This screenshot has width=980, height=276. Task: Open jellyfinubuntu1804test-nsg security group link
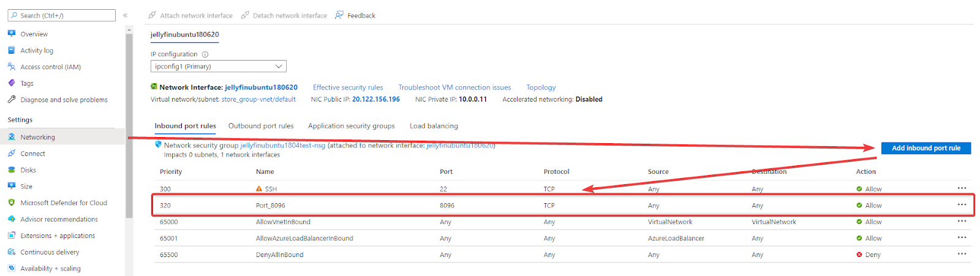(282, 145)
